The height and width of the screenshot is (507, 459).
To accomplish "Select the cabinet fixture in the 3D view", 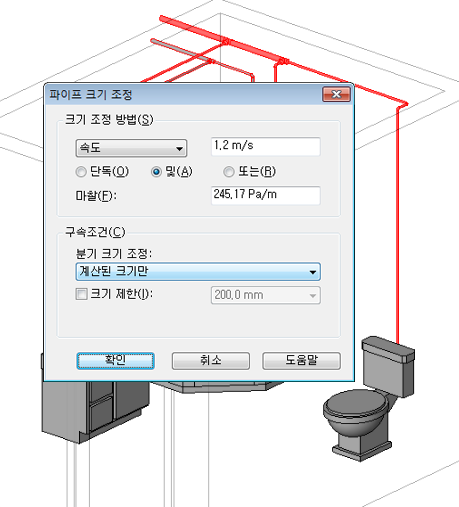I will [93, 410].
